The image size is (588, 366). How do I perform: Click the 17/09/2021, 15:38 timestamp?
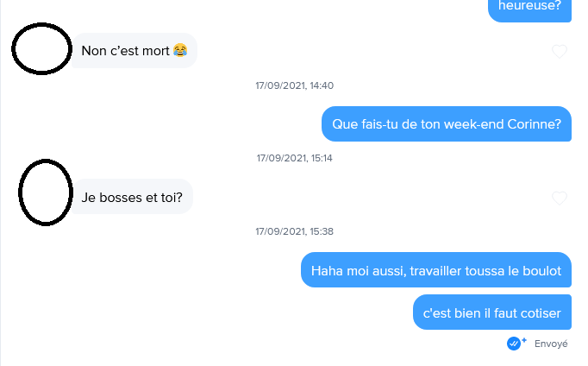tap(294, 231)
